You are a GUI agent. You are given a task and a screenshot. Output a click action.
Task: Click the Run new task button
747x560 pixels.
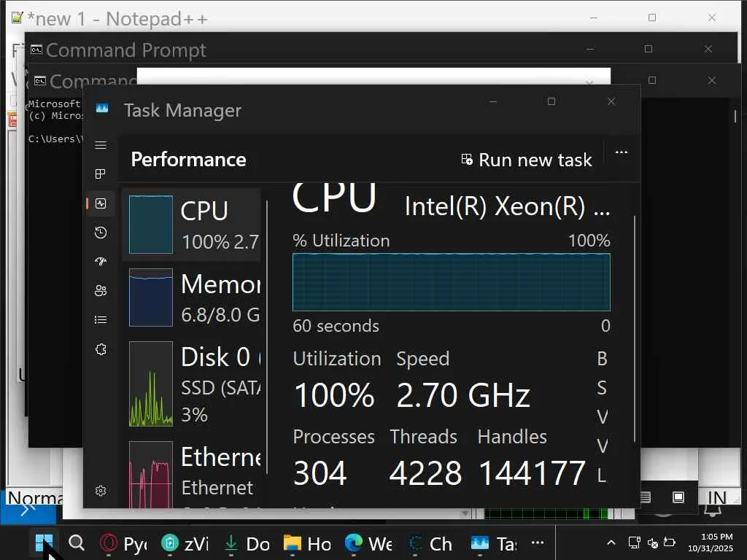click(527, 160)
